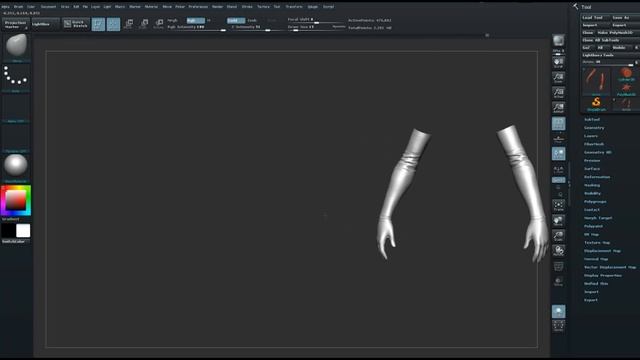Image resolution: width=640 pixels, height=360 pixels.
Task: Click the Save As button
Action: point(625,18)
